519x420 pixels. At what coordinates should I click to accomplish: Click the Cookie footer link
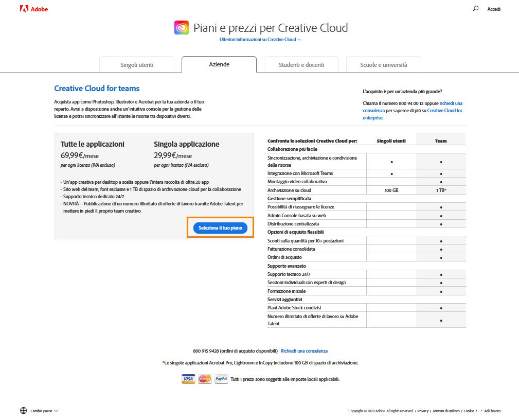pyautogui.click(x=469, y=411)
